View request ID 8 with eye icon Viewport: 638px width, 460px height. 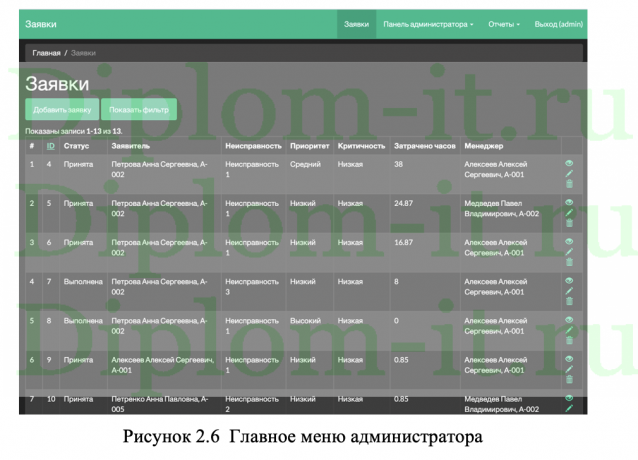point(569,320)
